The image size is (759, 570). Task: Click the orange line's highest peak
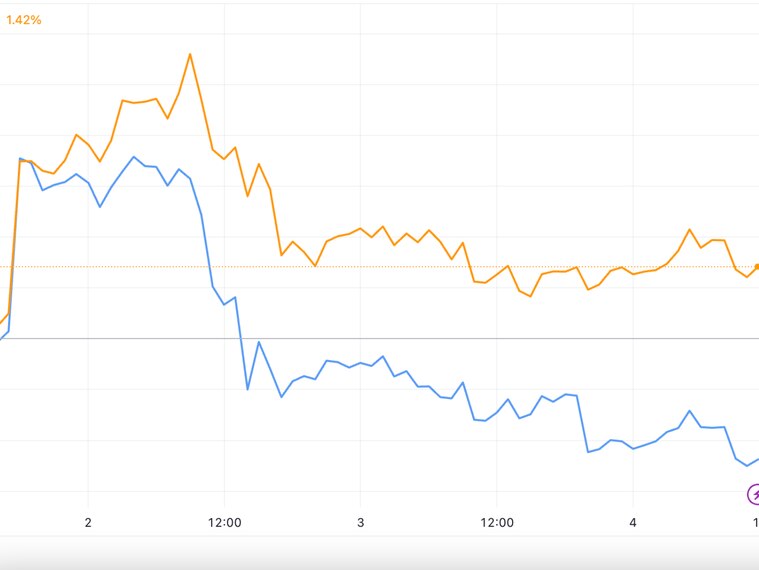pos(190,54)
